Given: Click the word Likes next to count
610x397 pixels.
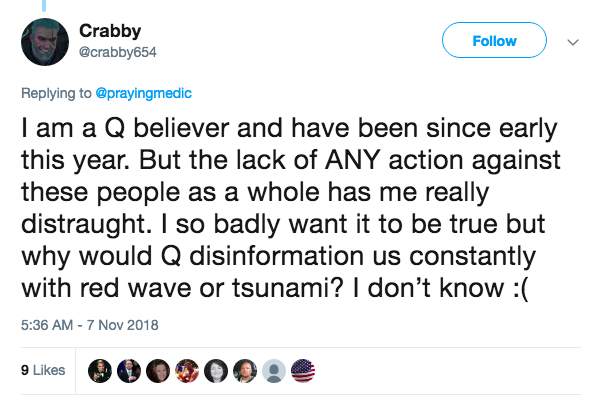Looking at the screenshot, I should click(x=49, y=370).
